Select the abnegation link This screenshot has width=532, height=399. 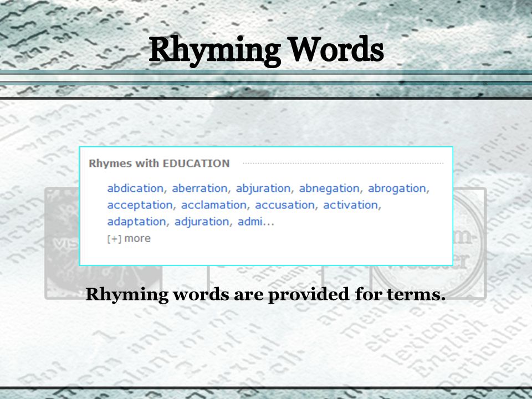329,188
